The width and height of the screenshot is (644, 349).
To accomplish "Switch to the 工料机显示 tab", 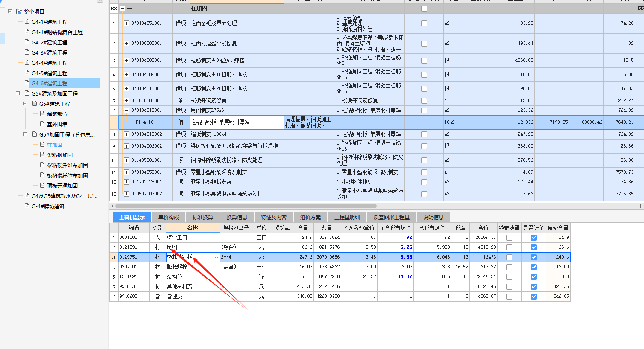I will point(132,218).
